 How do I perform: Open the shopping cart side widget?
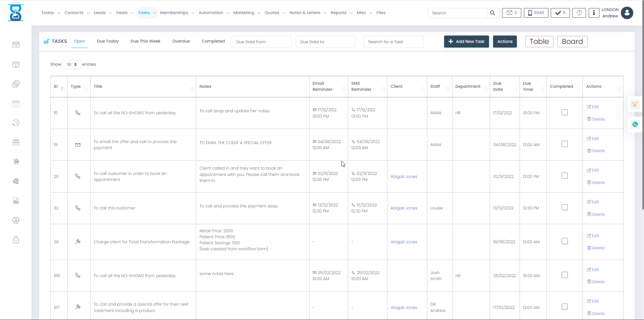(x=635, y=104)
